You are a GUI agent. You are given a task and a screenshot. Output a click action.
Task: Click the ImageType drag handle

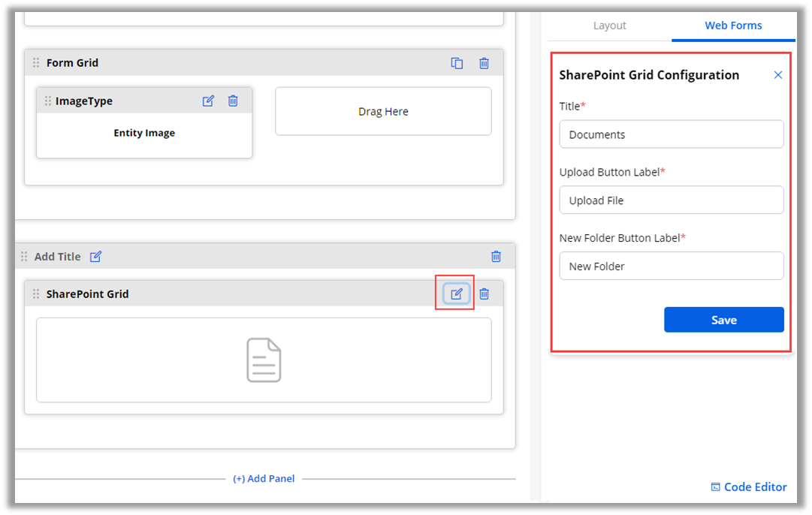[x=48, y=101]
